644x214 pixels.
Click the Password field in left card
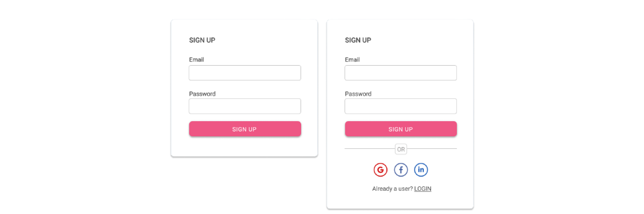pyautogui.click(x=245, y=106)
